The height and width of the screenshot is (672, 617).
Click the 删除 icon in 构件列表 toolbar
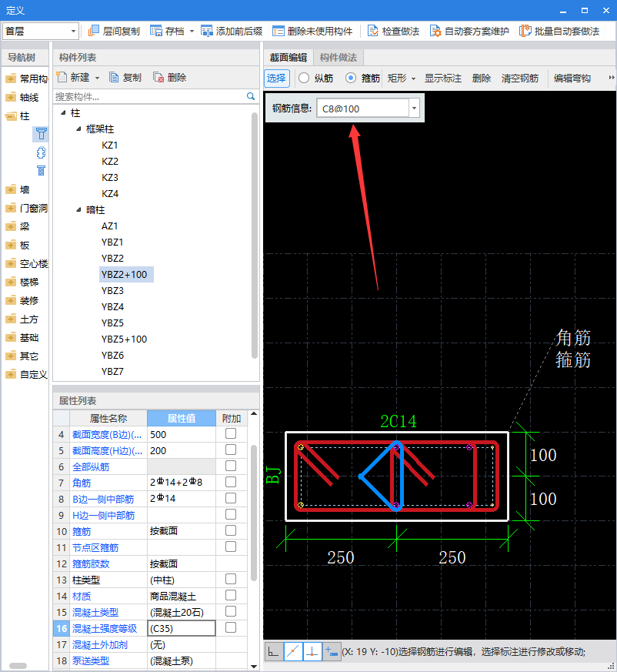pyautogui.click(x=158, y=77)
